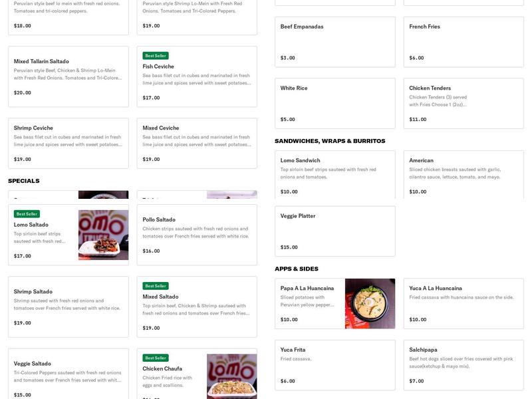The image size is (532, 399).
Task: Click the Chicken Chaufa food image
Action: point(231,376)
